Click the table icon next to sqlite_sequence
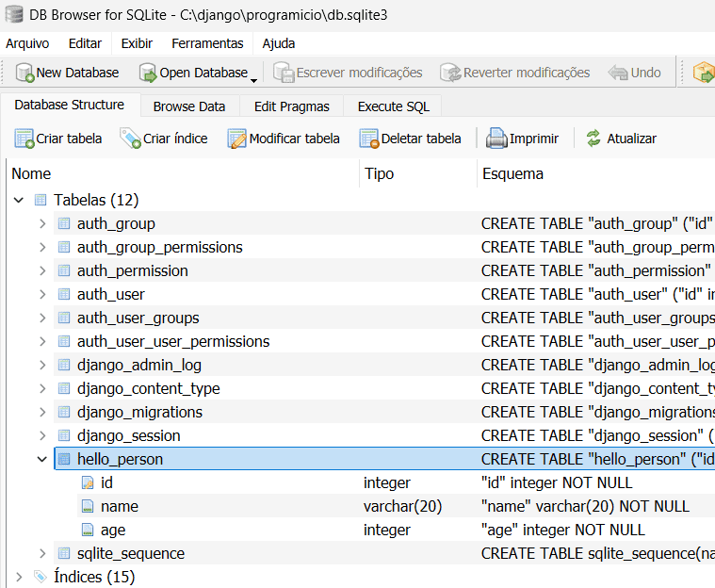 pos(64,553)
